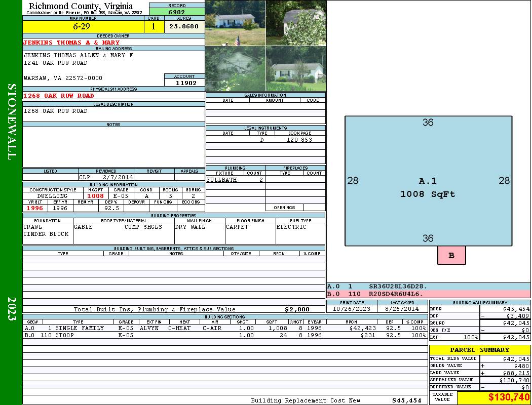Select the pink B.0 sketch code row
This screenshot has height=405, width=532.
click(428, 294)
